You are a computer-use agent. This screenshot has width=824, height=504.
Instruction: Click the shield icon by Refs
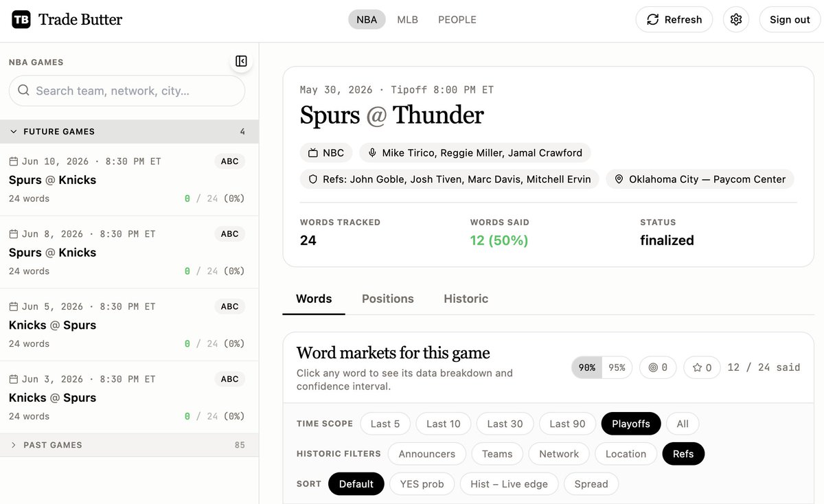click(x=313, y=179)
